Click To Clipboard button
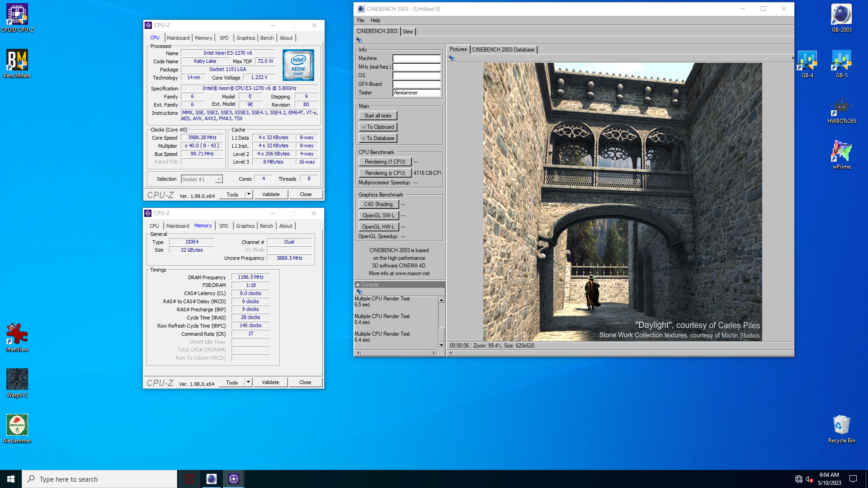The height and width of the screenshot is (488, 868). pos(378,127)
